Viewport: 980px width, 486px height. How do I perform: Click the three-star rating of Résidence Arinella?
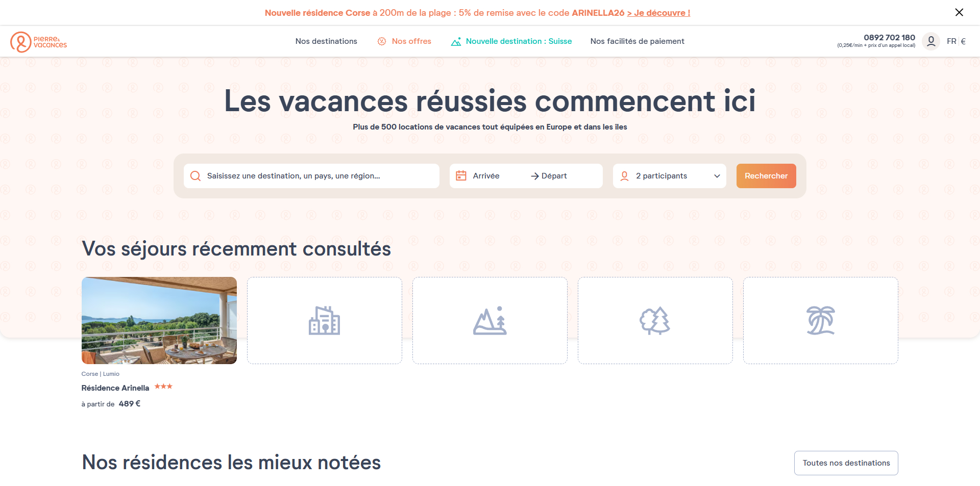click(163, 387)
